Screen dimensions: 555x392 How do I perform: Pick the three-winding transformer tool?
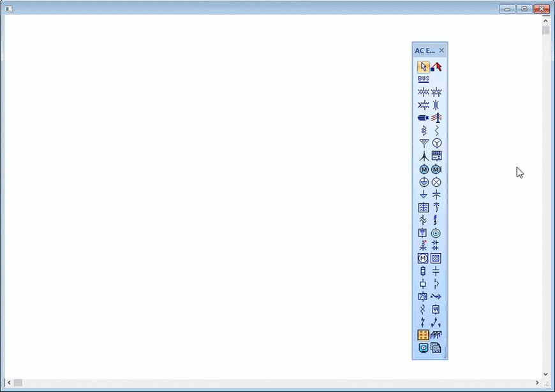[436, 91]
